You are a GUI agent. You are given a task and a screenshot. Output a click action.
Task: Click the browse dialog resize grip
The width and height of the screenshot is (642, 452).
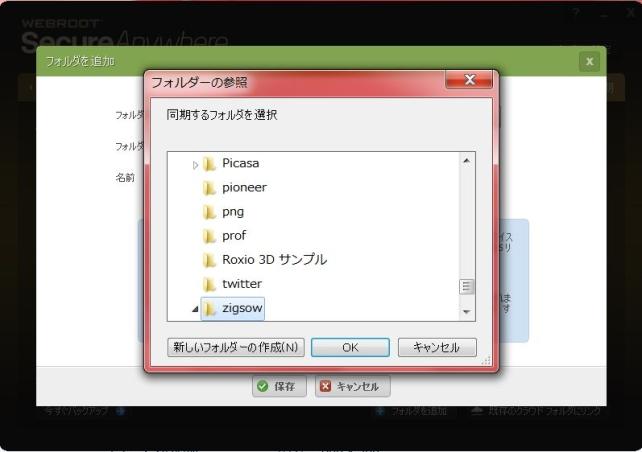coord(486,361)
